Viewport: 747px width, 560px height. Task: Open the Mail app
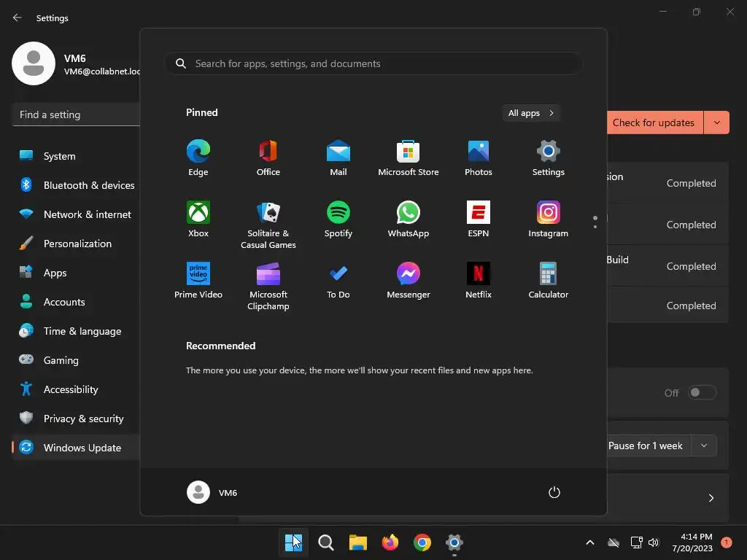(338, 158)
